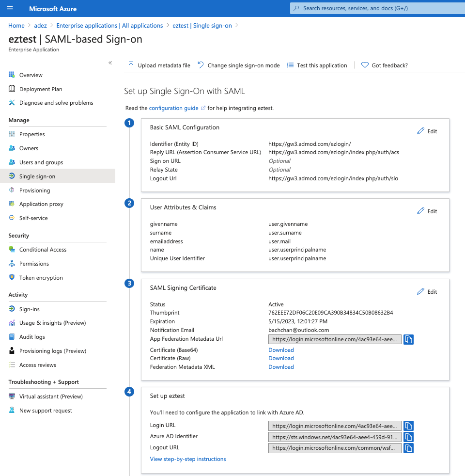Screen dimensions: 465x476
Task: Click the Application proxy icon
Action: [x=12, y=204]
